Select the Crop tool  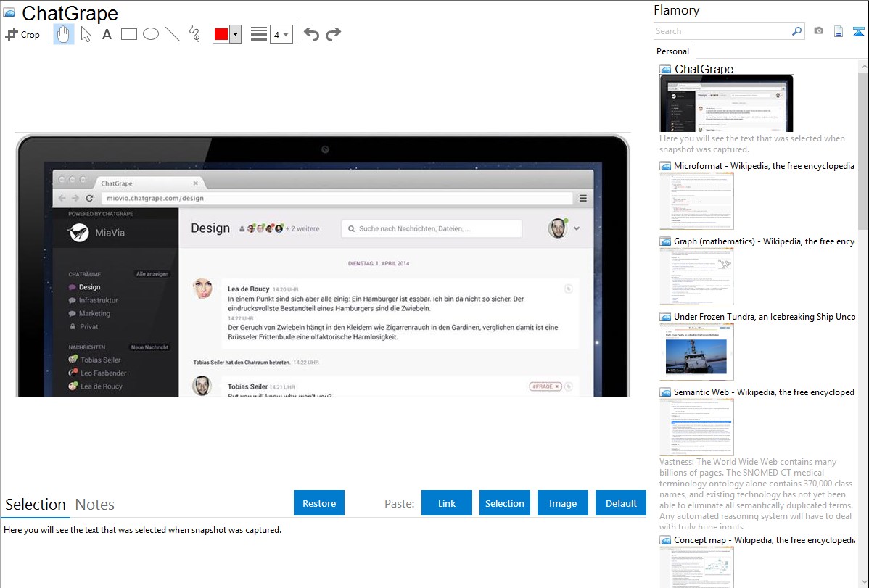[x=22, y=34]
